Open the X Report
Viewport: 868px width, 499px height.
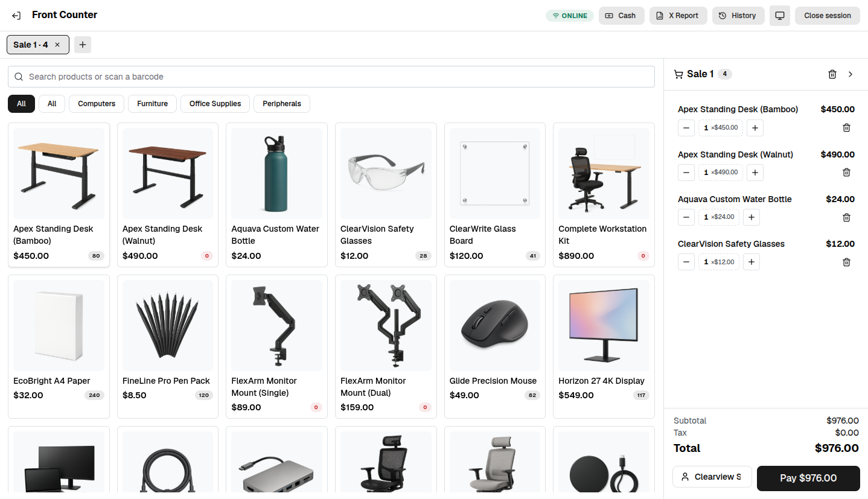click(678, 16)
